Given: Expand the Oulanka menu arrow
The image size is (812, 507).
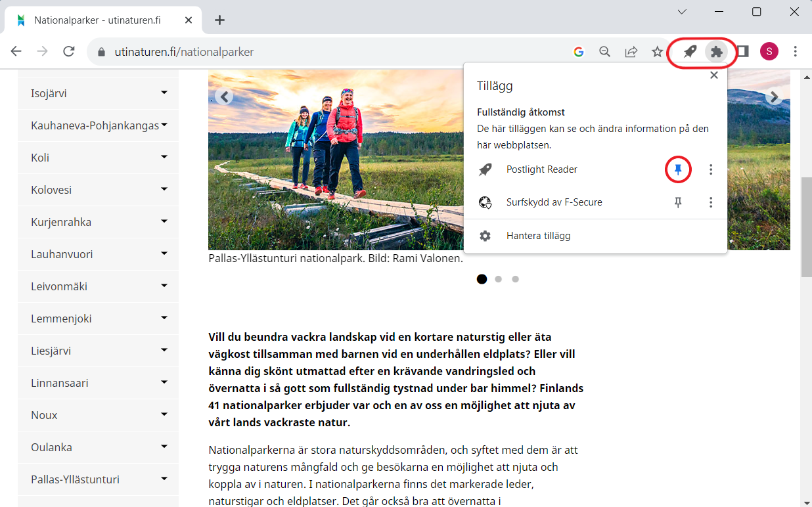Looking at the screenshot, I should pos(164,447).
